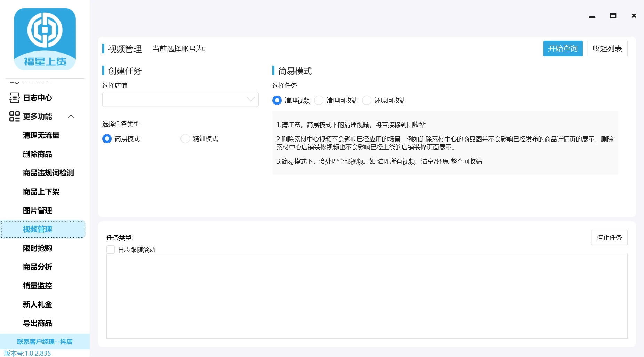Image resolution: width=644 pixels, height=357 pixels.
Task: Click the version text 版本号:1.0.2.835
Action: coord(27,353)
